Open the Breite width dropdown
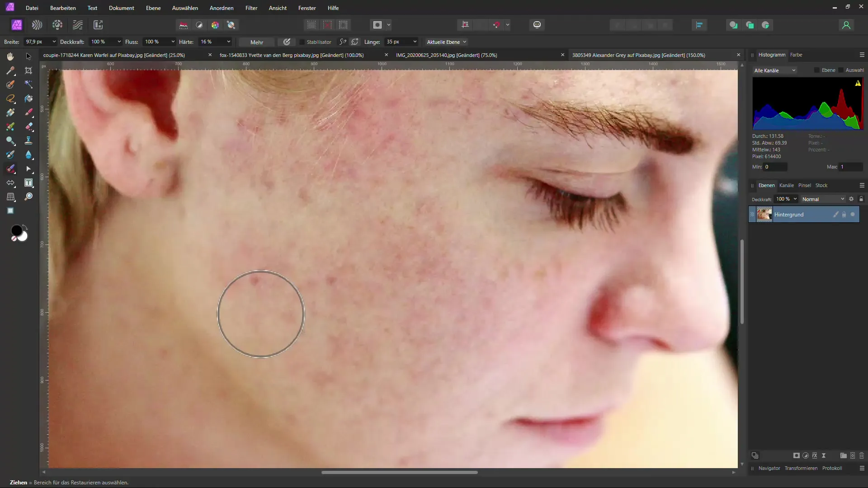The height and width of the screenshot is (488, 868). click(54, 42)
